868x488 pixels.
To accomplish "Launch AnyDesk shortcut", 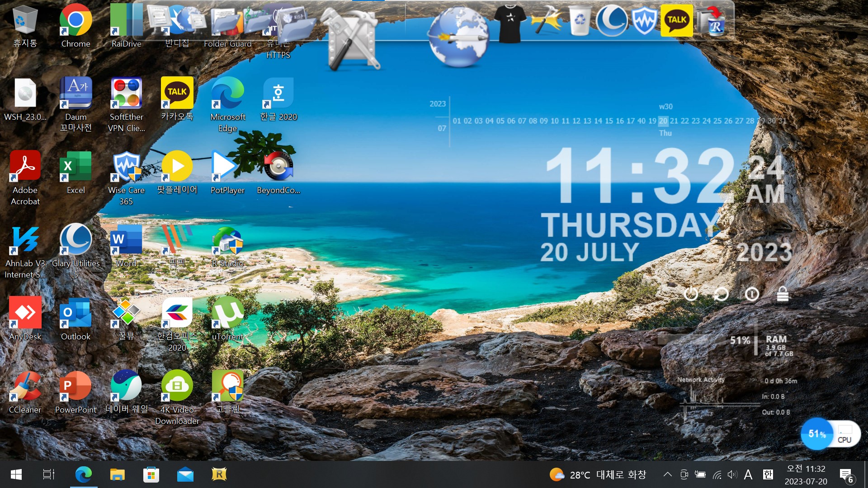I will pos(25,313).
